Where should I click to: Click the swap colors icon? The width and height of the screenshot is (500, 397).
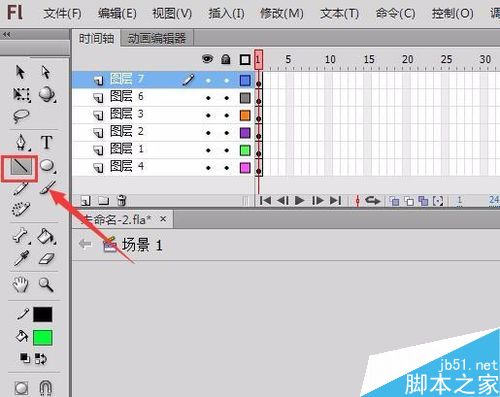click(41, 359)
